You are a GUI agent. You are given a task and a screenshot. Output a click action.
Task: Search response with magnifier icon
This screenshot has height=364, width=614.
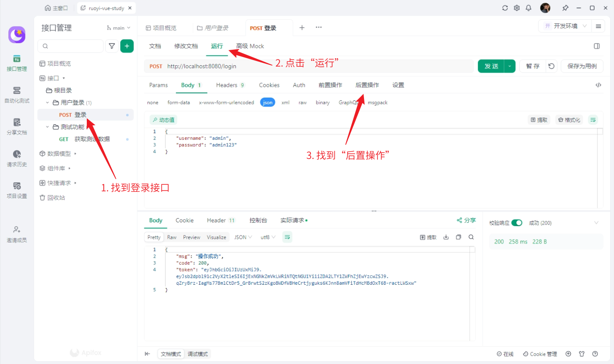click(x=471, y=237)
